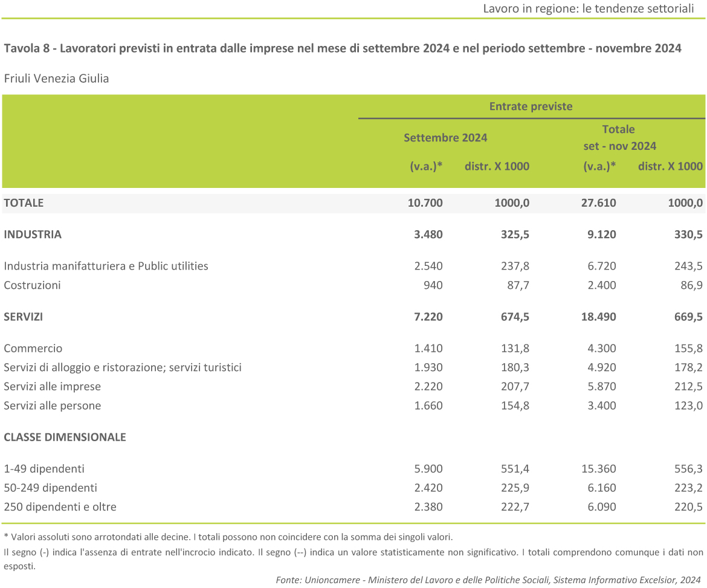Select the Commercio distribution "155,8"

(688, 348)
